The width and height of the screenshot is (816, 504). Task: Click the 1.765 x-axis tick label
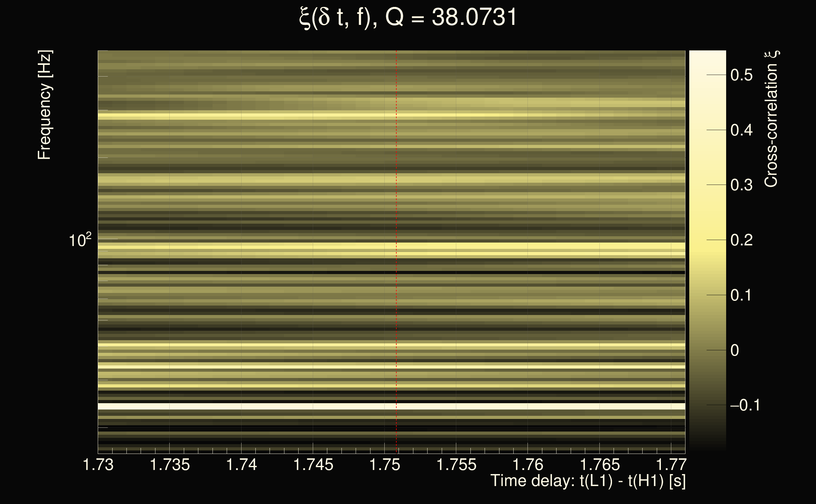(599, 465)
